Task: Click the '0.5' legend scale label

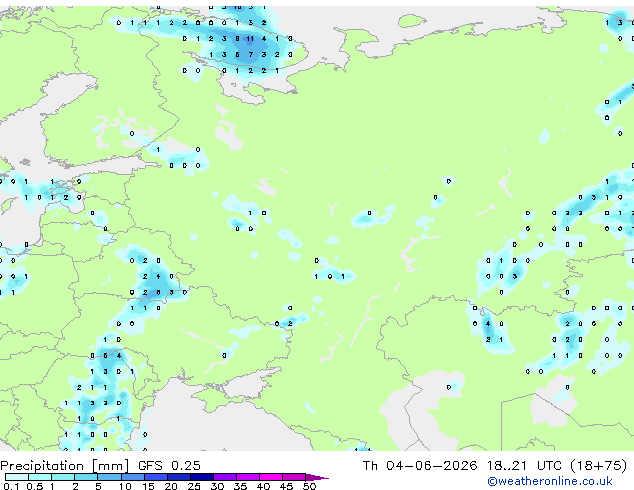Action: point(34,486)
